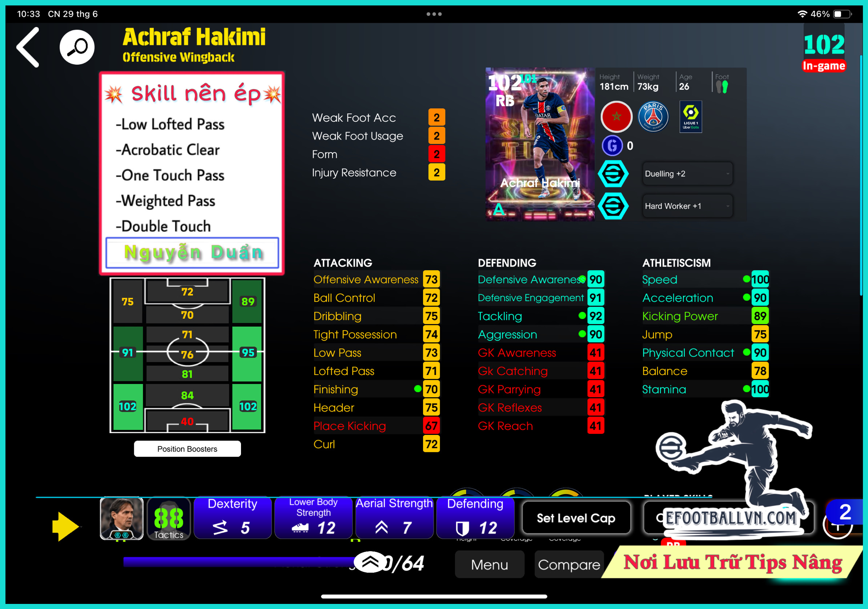Tap the hexagon icon beside Duelling +2
Viewport: 868px width, 609px height.
pos(613,174)
